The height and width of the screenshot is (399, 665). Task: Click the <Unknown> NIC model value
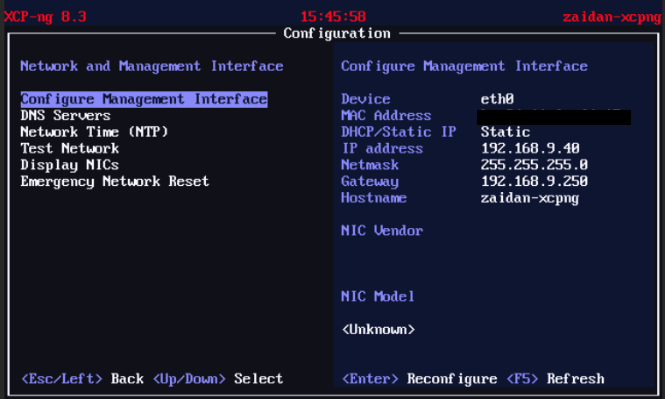click(x=378, y=329)
